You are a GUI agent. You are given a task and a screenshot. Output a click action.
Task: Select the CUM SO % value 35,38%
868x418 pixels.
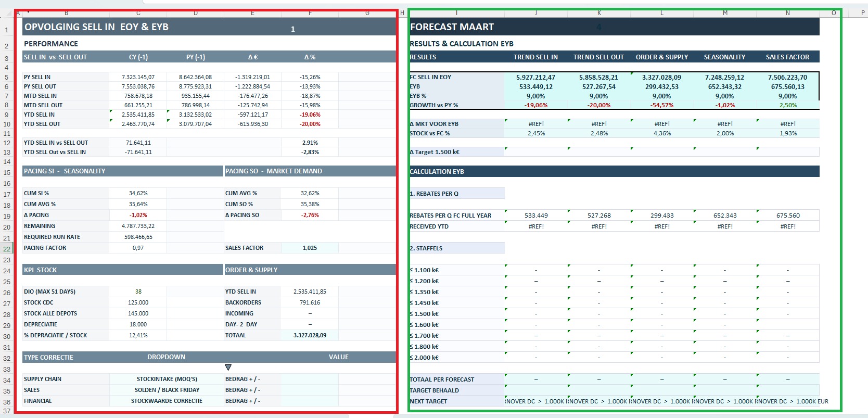point(310,204)
